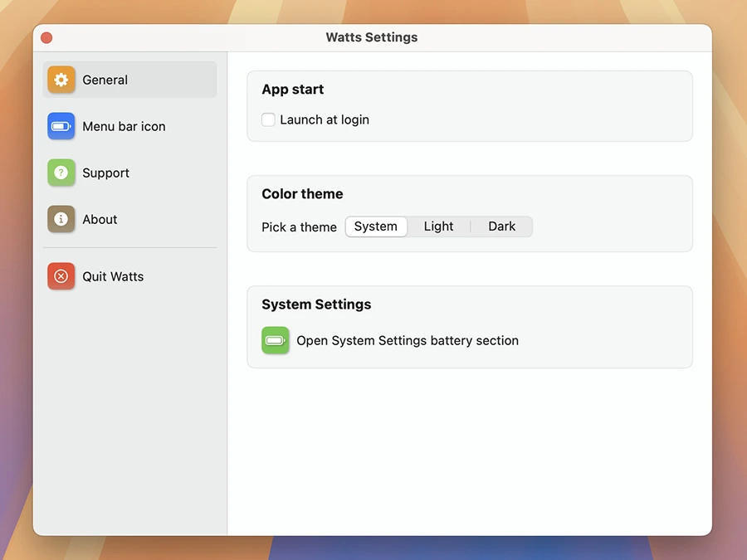The height and width of the screenshot is (560, 747).
Task: Click the blue battery Menu bar icon
Action: [x=61, y=126]
